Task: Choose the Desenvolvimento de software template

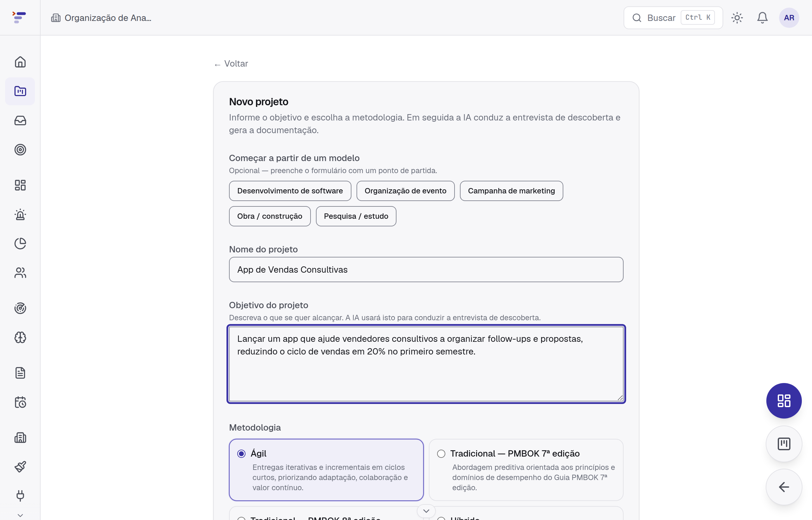Action: click(x=290, y=191)
